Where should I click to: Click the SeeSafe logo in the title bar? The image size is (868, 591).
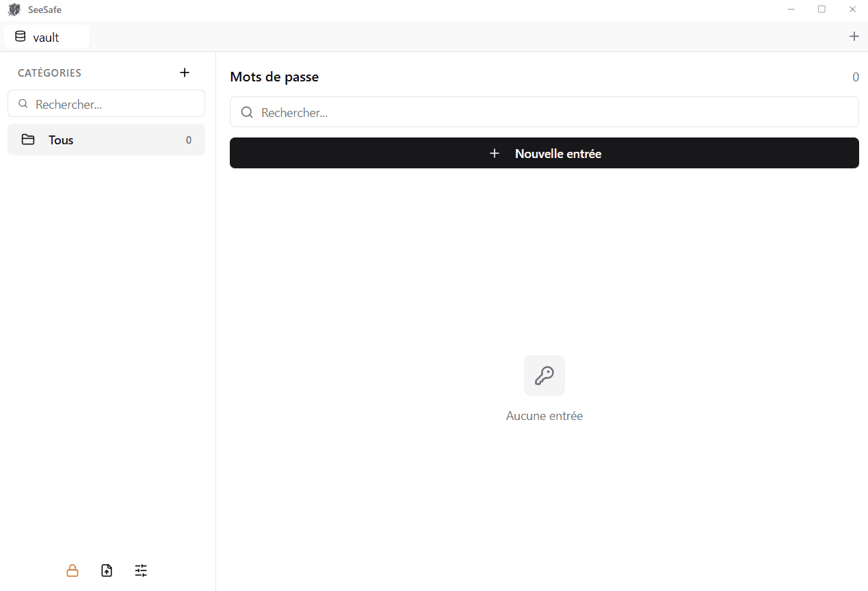point(14,10)
